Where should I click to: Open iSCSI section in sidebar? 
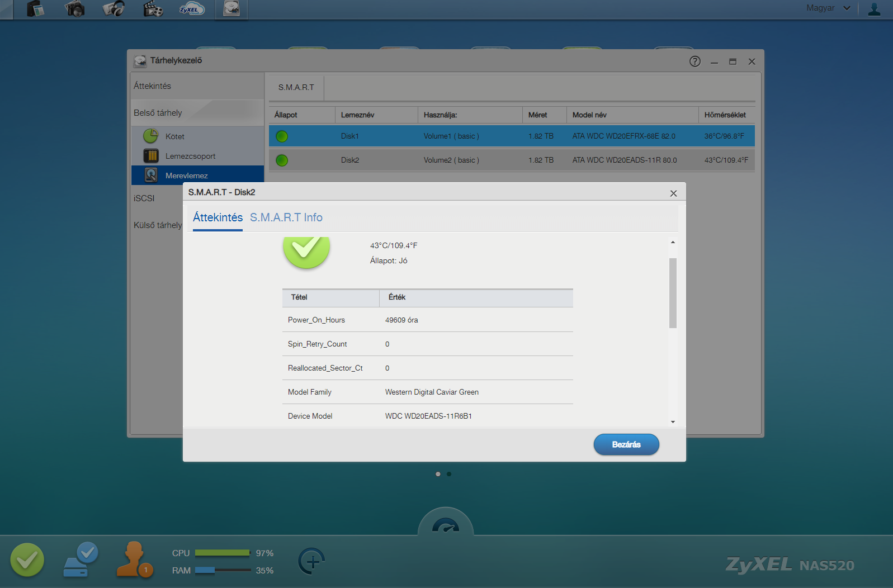(144, 198)
